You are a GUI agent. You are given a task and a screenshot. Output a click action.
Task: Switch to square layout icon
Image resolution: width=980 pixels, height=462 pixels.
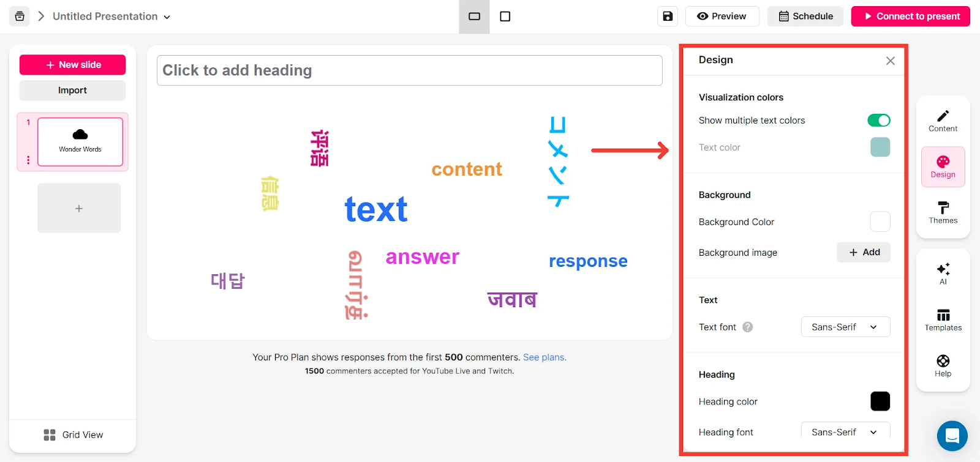click(x=505, y=17)
